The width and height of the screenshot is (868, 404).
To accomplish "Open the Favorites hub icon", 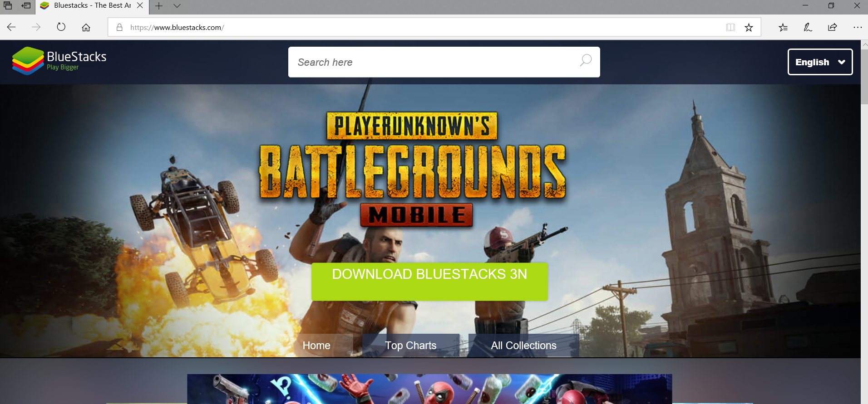I will (783, 27).
